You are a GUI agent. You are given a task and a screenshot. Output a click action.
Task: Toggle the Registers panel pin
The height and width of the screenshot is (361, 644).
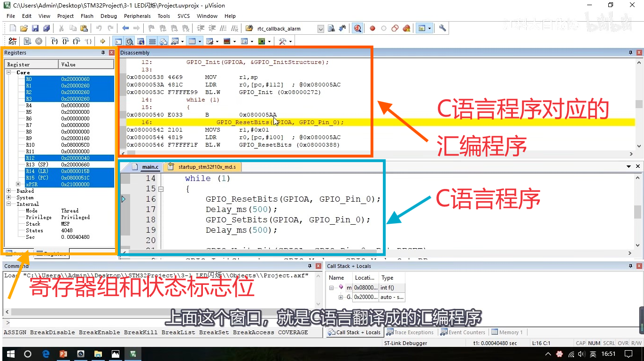click(103, 53)
